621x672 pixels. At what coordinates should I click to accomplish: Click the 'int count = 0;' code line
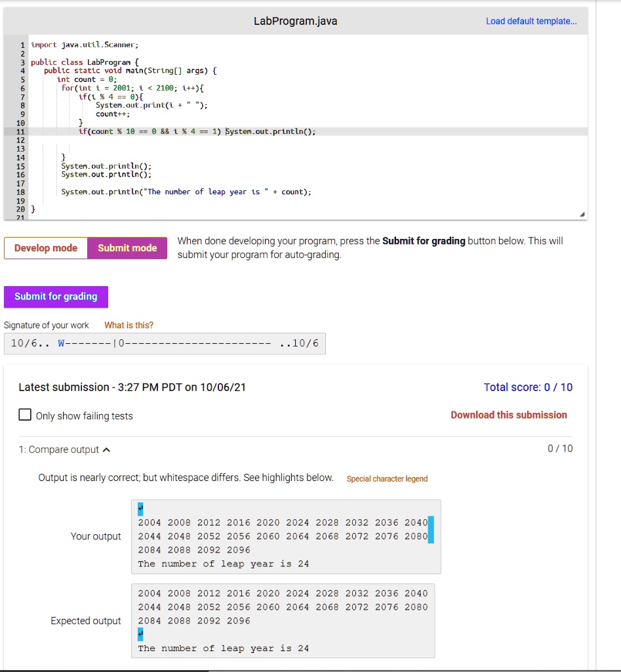(87, 79)
